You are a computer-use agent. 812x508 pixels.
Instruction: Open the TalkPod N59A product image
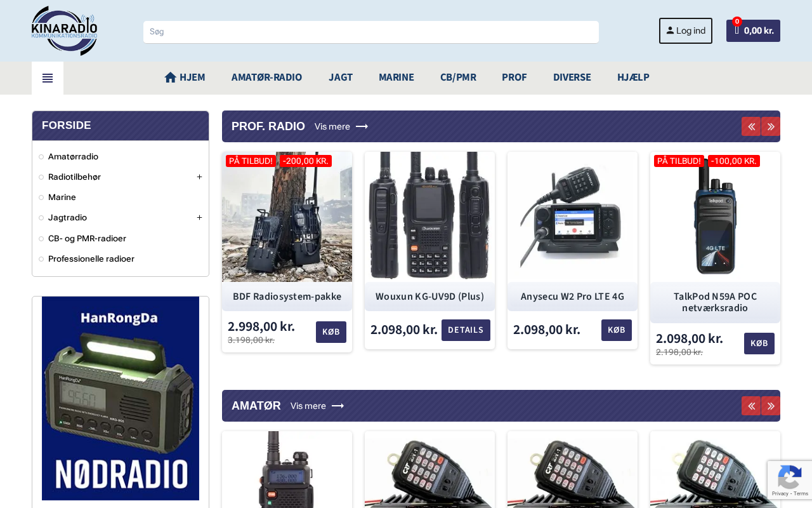[715, 217]
